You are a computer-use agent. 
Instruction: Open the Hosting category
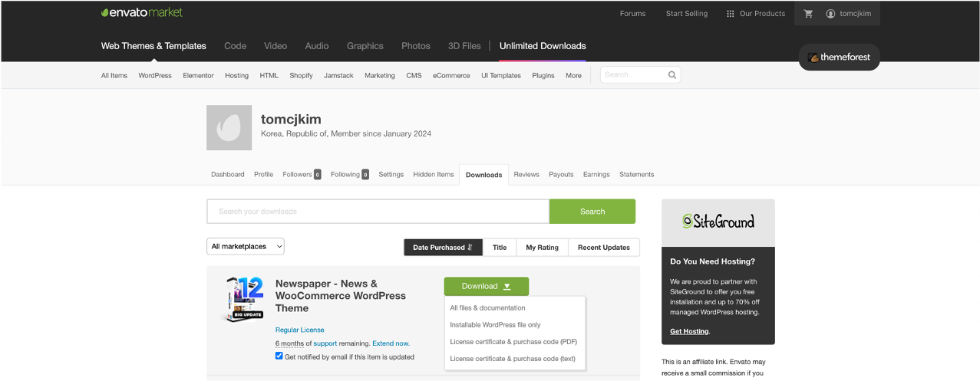[236, 75]
